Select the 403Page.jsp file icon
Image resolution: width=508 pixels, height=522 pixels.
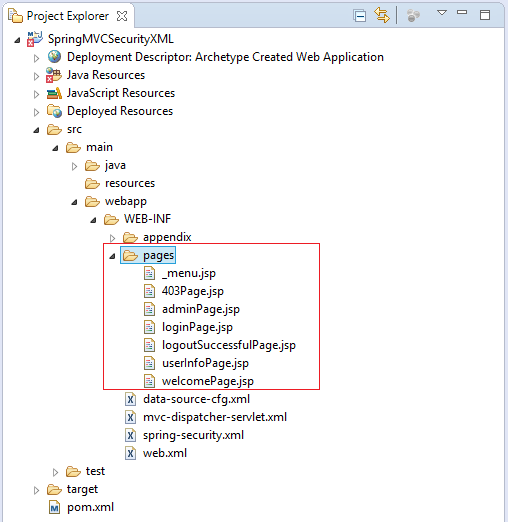tap(149, 291)
